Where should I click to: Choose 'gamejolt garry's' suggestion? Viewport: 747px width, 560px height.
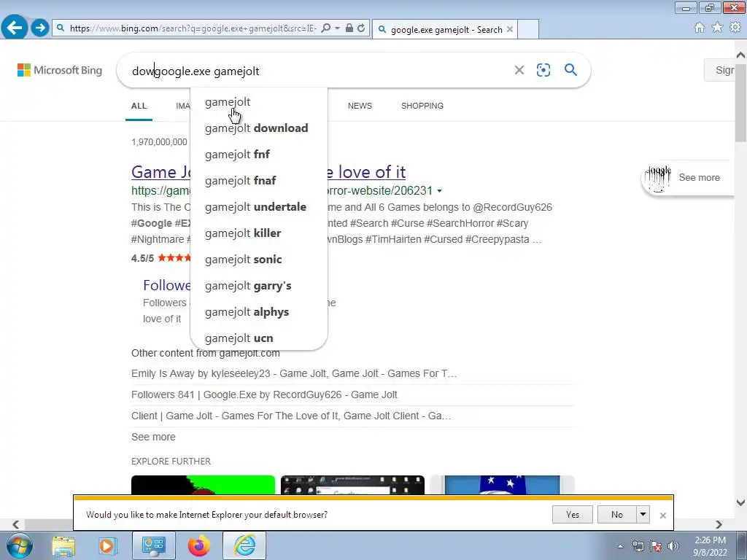[x=259, y=286]
